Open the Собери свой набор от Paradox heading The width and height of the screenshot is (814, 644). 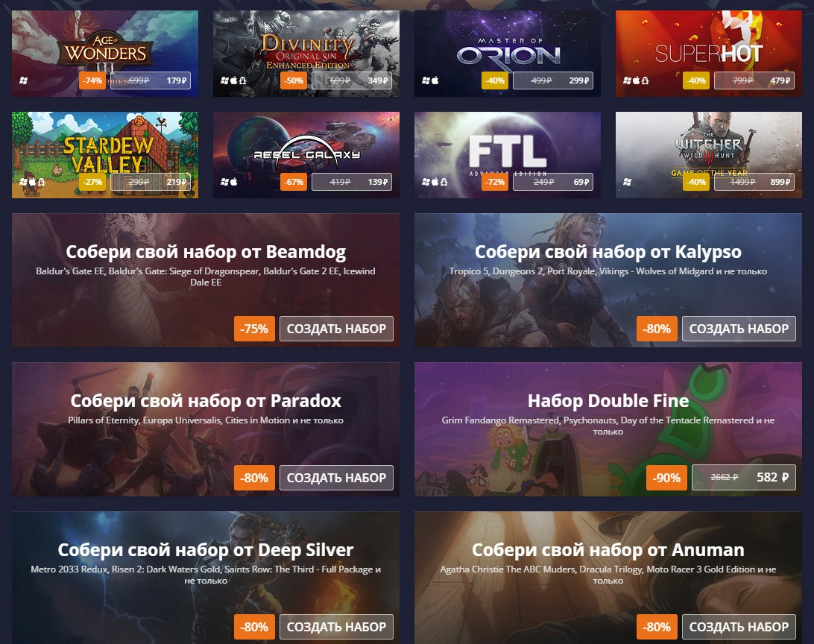click(x=206, y=400)
